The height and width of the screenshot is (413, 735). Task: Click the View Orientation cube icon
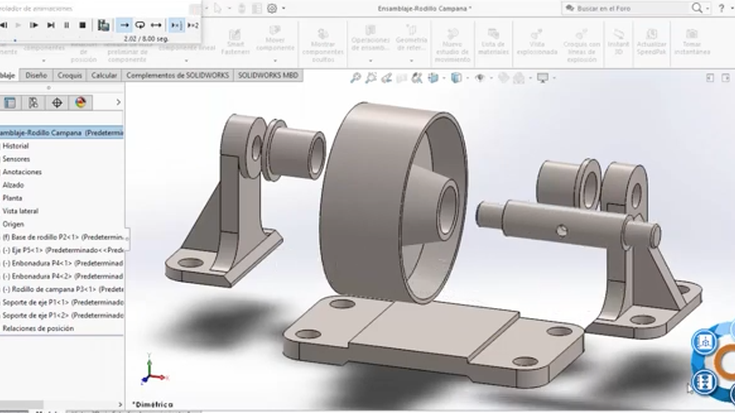point(433,78)
